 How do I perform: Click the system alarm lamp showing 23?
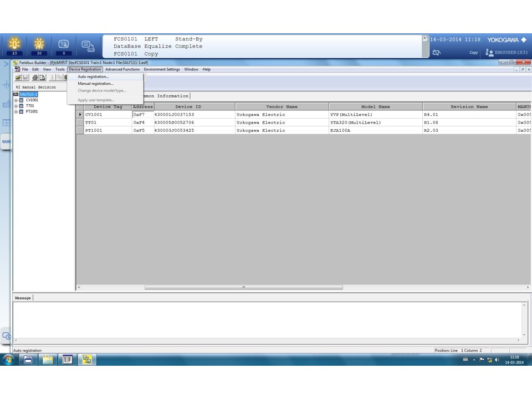pos(15,44)
